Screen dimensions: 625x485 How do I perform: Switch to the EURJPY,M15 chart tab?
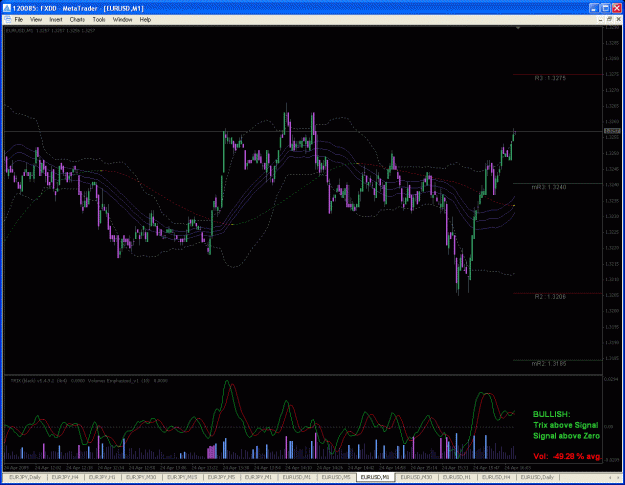coord(182,477)
